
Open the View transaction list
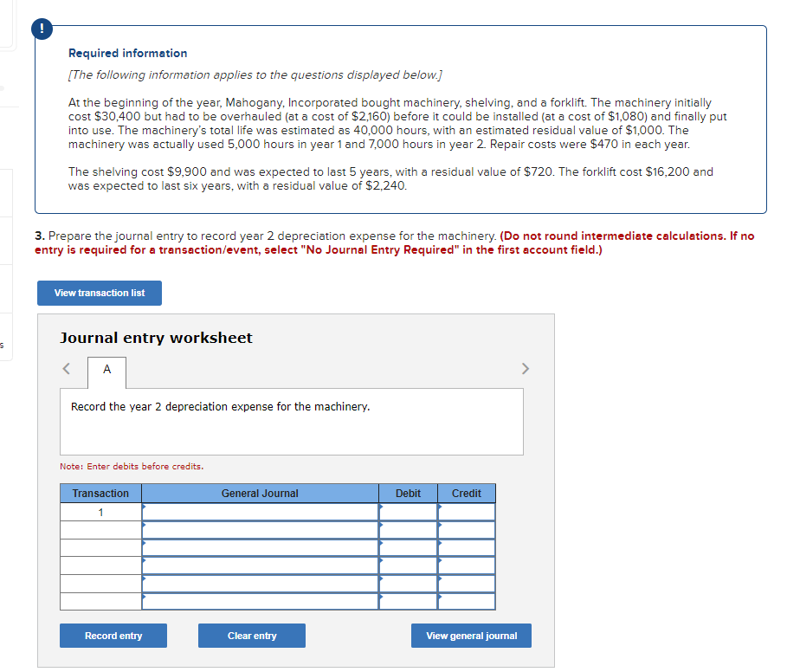100,293
